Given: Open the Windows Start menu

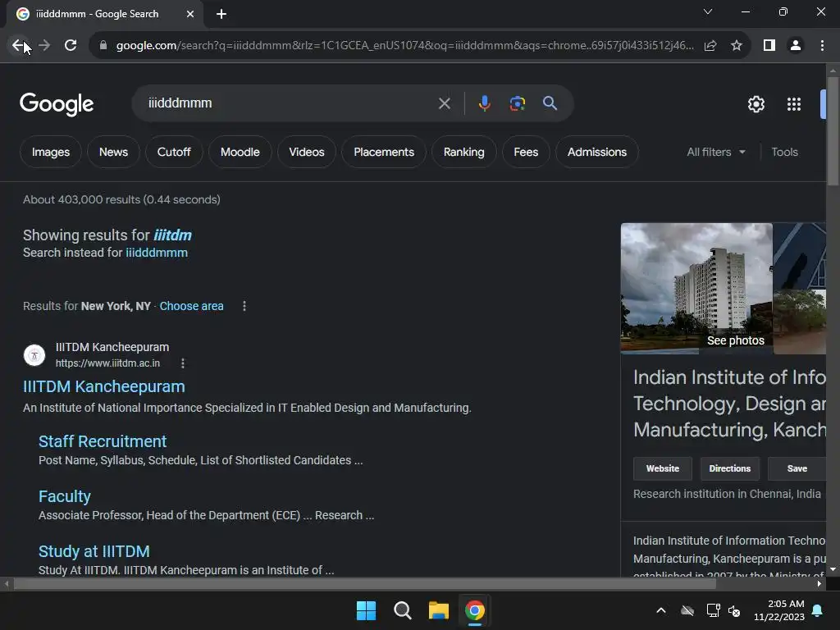Looking at the screenshot, I should 367,610.
